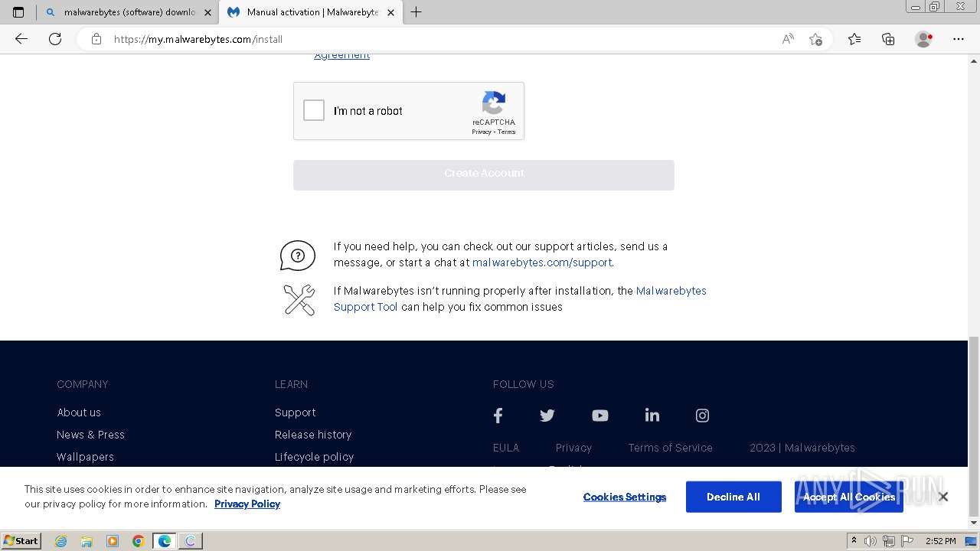The height and width of the screenshot is (551, 980).
Task: Click the help chat bubble question icon
Action: click(x=298, y=256)
